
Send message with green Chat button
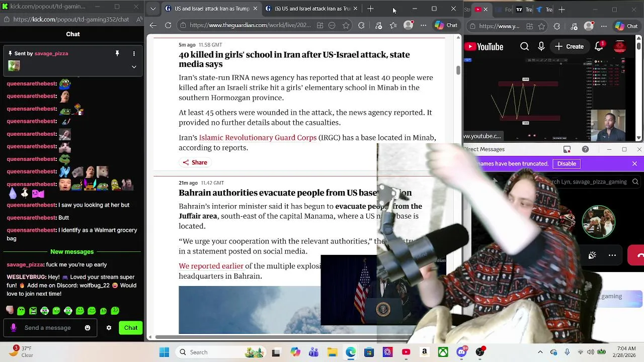point(131,328)
